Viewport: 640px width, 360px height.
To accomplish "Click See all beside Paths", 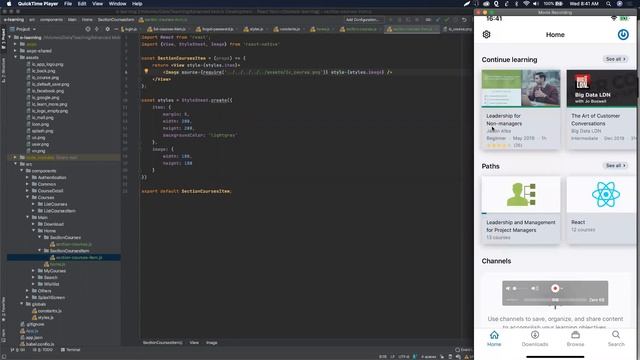I will (616, 165).
